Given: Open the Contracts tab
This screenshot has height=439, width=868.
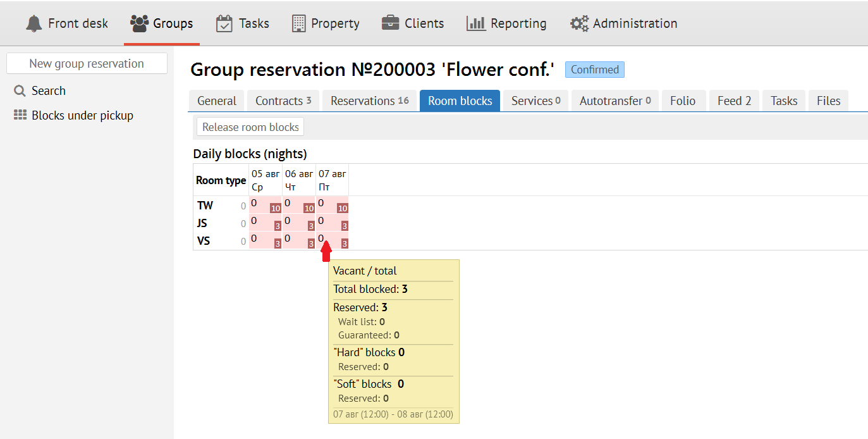Looking at the screenshot, I should pyautogui.click(x=283, y=101).
